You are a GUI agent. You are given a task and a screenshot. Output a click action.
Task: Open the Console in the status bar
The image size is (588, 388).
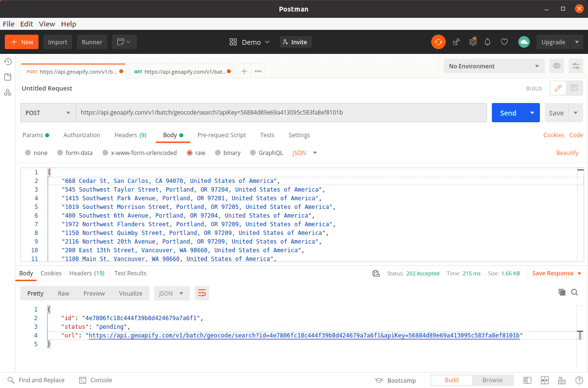95,380
